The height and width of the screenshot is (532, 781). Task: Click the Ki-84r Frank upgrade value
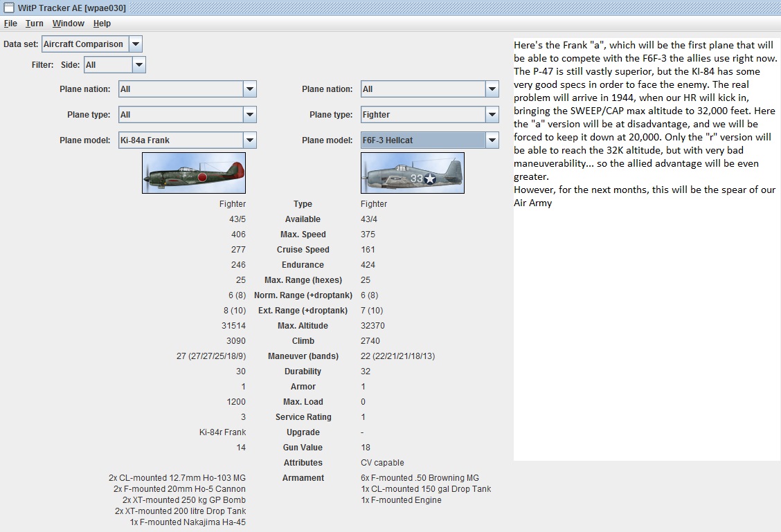coord(223,432)
